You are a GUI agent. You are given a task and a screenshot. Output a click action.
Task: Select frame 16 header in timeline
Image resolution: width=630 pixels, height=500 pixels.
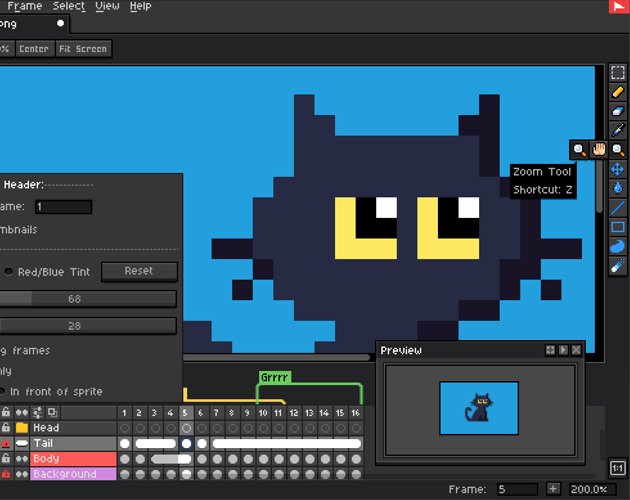coord(356,412)
